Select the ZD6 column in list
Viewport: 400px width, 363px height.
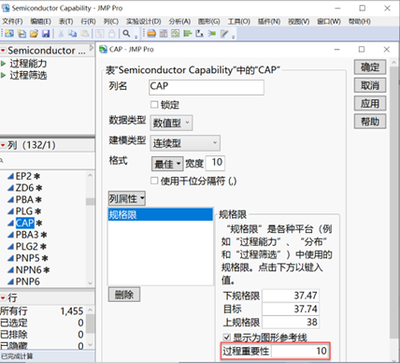(25, 188)
